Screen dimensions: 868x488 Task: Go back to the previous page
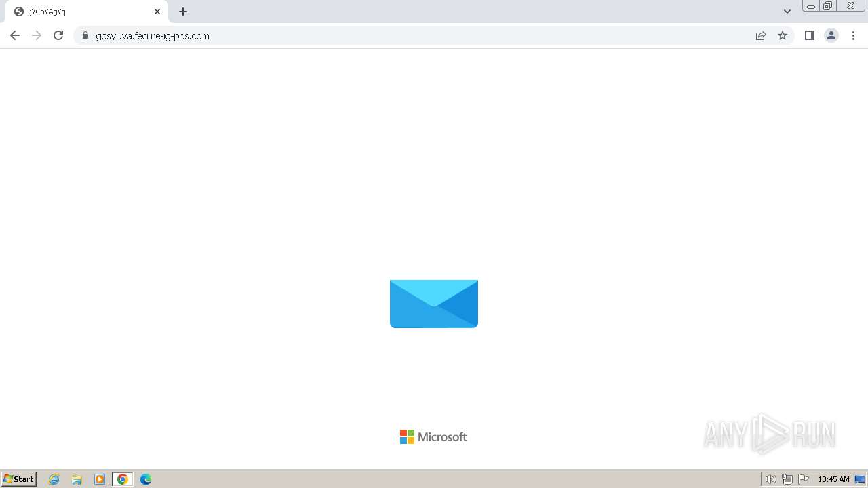15,35
